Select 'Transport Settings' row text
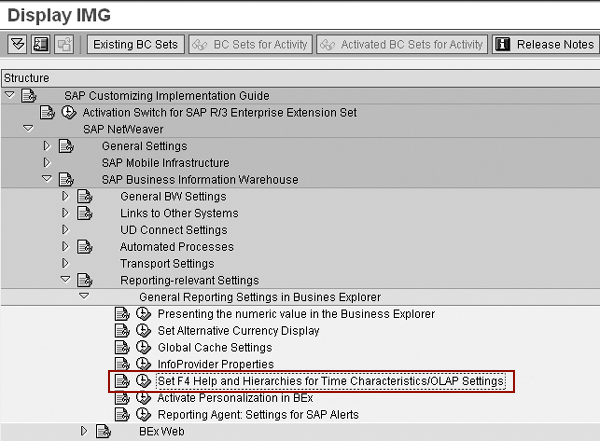The width and height of the screenshot is (600, 441). pyautogui.click(x=167, y=264)
